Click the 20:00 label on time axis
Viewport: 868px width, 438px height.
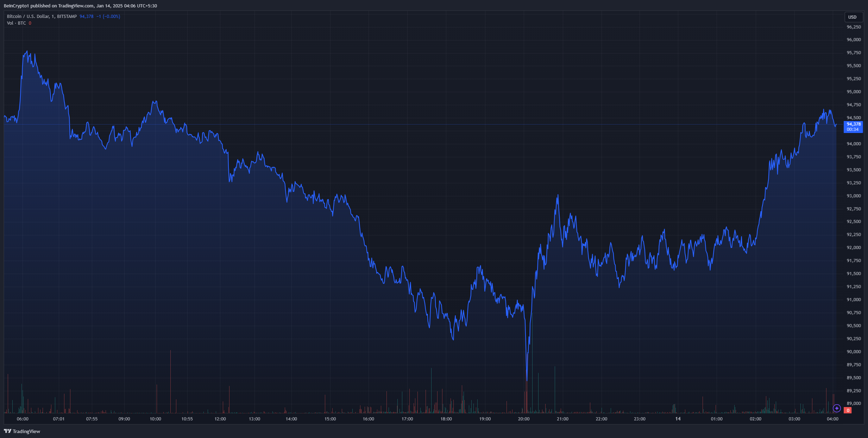[523, 419]
